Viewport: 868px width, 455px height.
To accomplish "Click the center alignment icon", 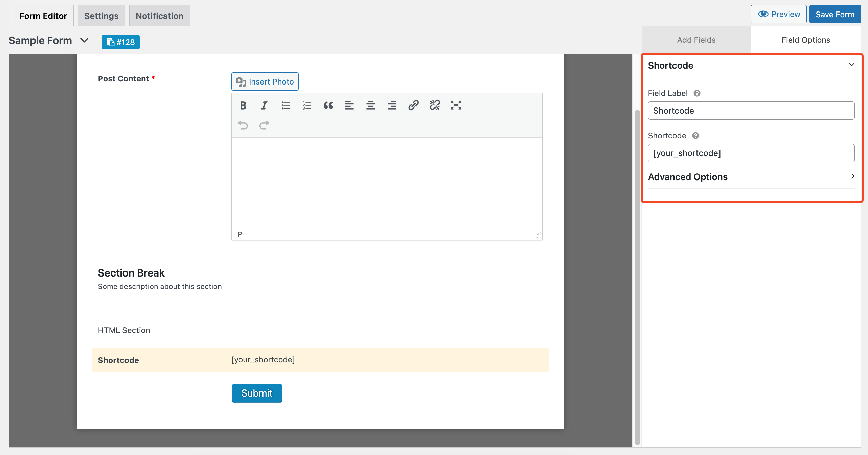I will (370, 105).
